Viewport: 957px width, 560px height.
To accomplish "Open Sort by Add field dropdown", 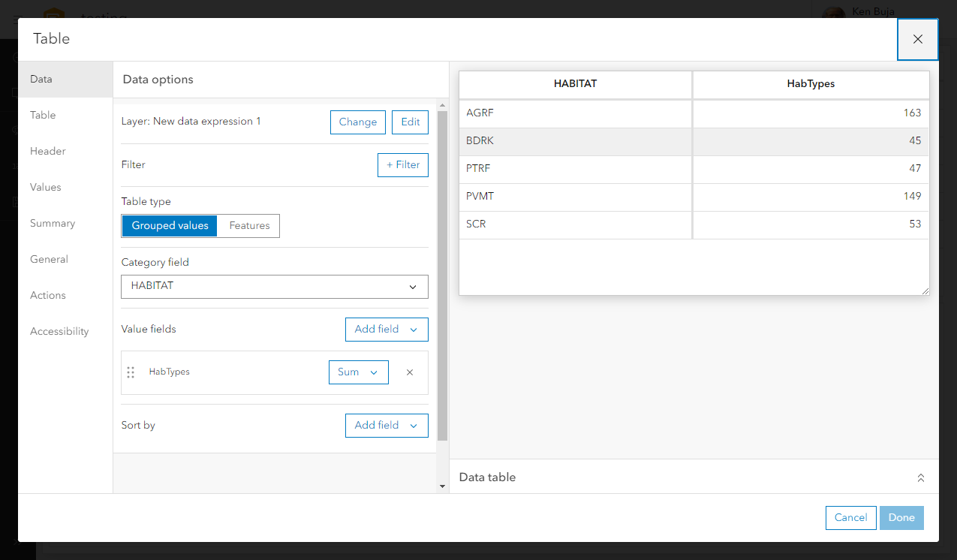I will pyautogui.click(x=386, y=426).
